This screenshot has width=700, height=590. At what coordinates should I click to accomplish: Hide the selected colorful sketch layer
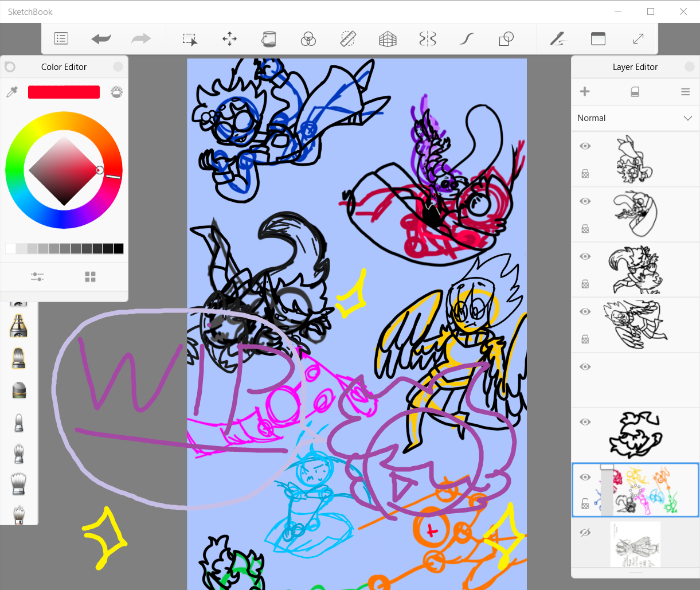[585, 477]
